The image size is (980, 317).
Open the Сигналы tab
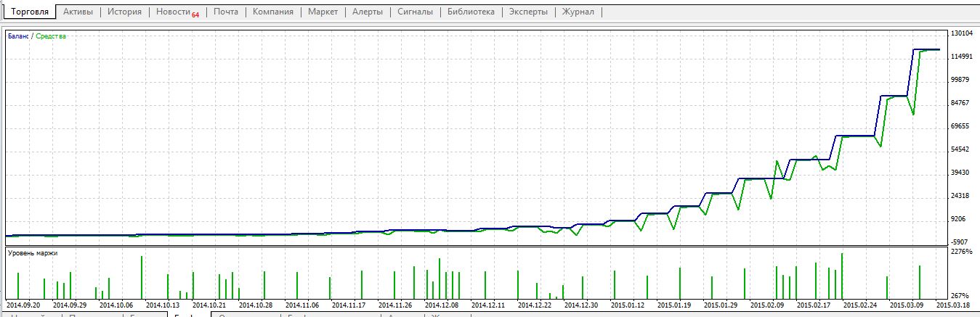(x=416, y=12)
